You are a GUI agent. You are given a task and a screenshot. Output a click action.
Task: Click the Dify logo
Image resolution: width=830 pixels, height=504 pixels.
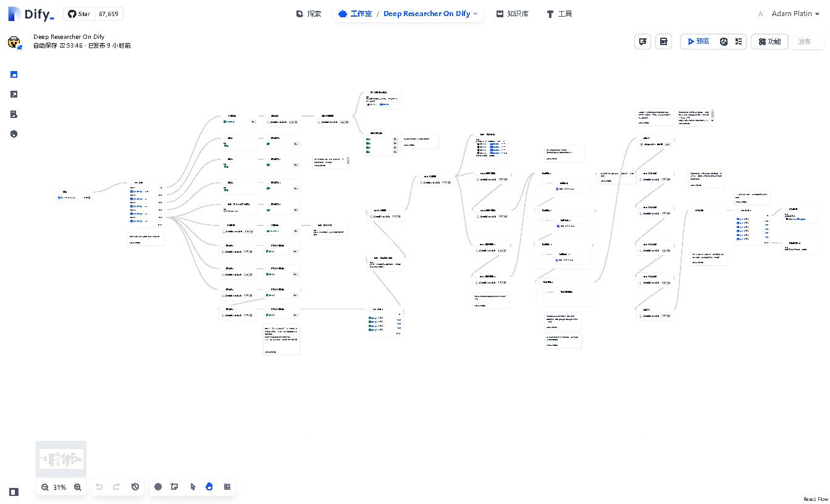click(x=31, y=14)
